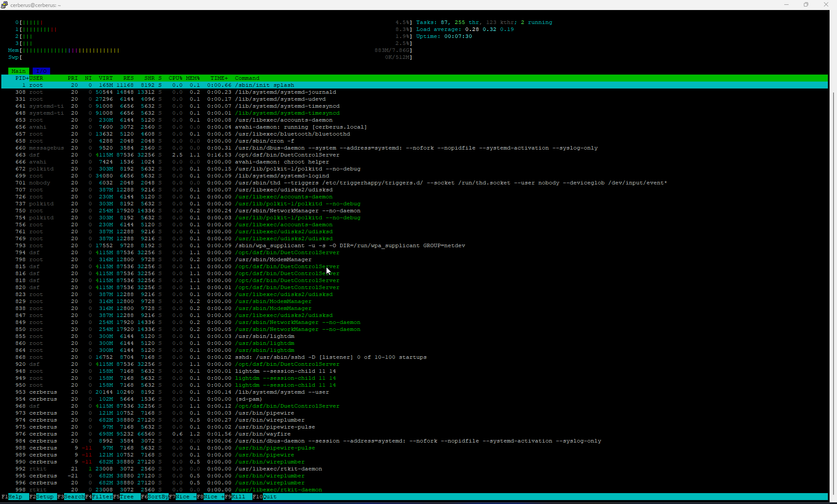Sort by the CPU% column header
The height and width of the screenshot is (504, 837).
(x=176, y=78)
